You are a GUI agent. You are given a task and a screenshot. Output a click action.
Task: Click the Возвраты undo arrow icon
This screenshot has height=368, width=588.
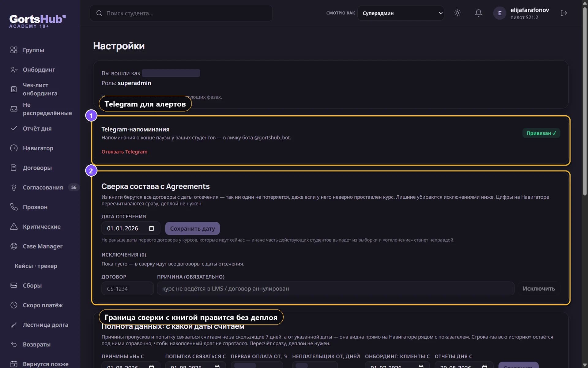[14, 344]
